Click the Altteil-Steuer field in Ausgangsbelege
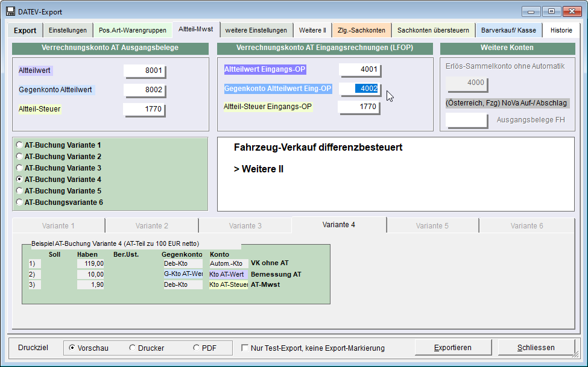This screenshot has height=367, width=588. pyautogui.click(x=144, y=109)
